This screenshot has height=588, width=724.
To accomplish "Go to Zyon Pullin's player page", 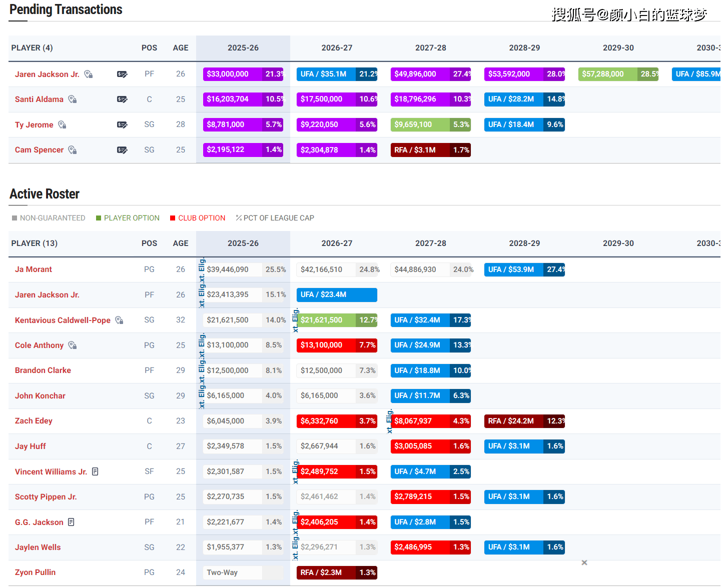I will (35, 572).
